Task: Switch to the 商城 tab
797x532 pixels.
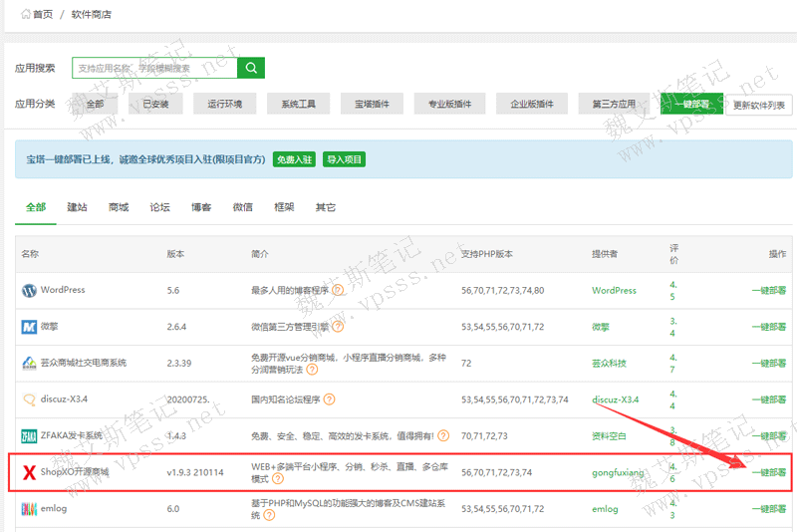Action: pyautogui.click(x=119, y=207)
